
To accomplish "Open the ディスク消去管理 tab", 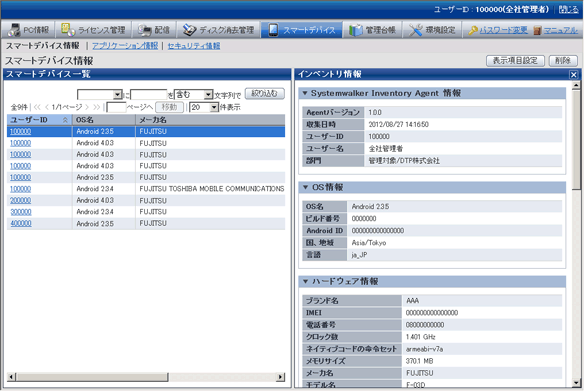I will click(x=218, y=30).
